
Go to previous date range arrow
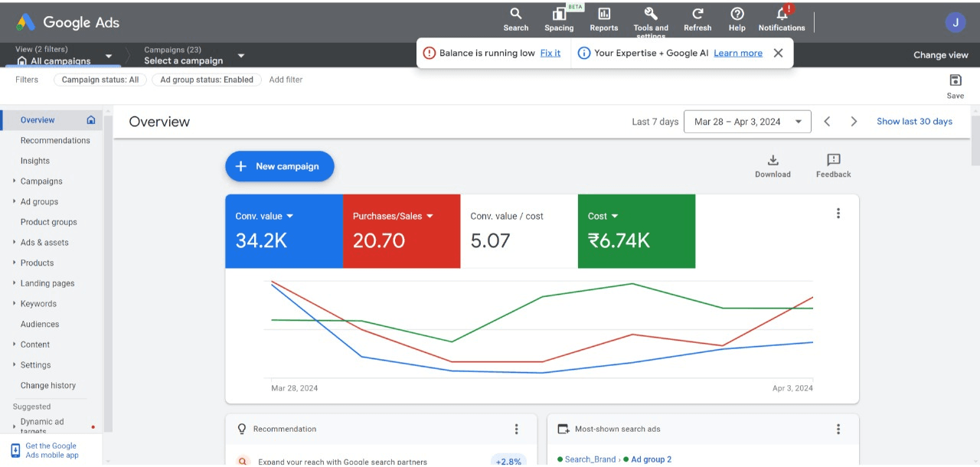tap(827, 122)
